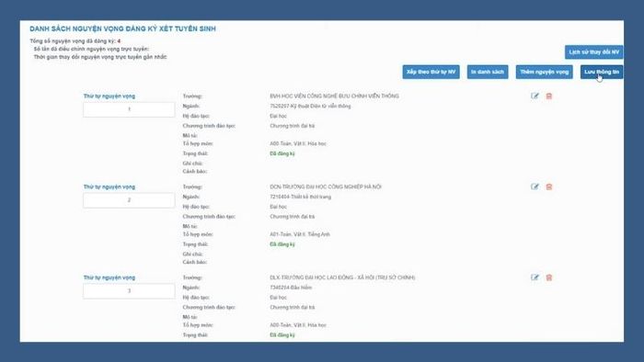
Task: Click In danh sách print button
Action: point(488,72)
